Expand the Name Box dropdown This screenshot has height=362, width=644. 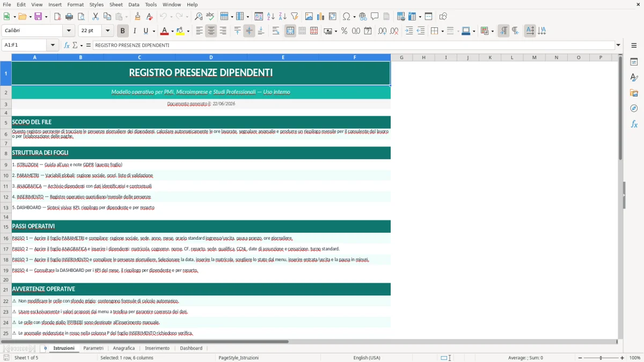click(53, 46)
